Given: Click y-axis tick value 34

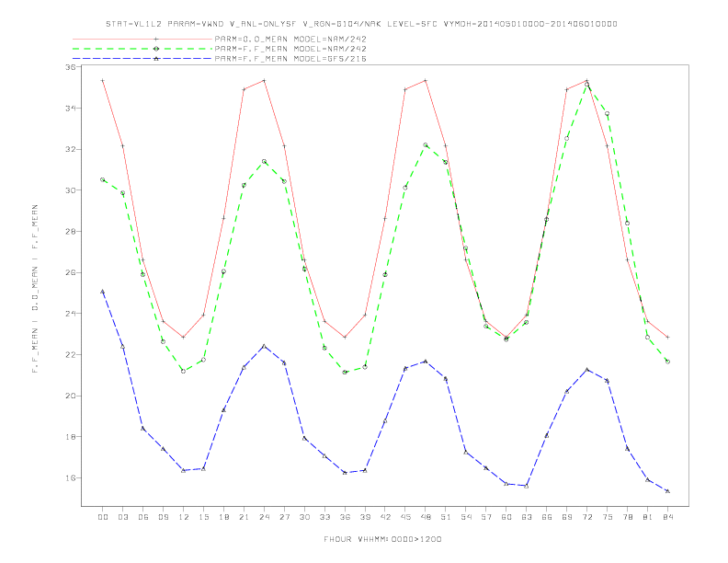Looking at the screenshot, I should coord(71,109).
